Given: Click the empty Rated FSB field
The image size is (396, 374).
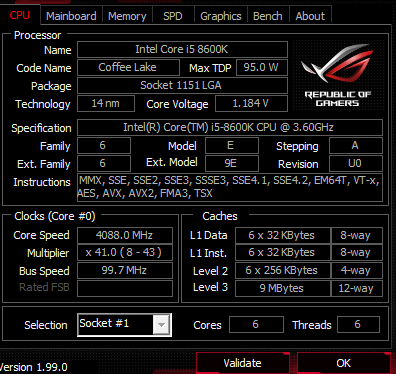Looking at the screenshot, I should [x=125, y=288].
